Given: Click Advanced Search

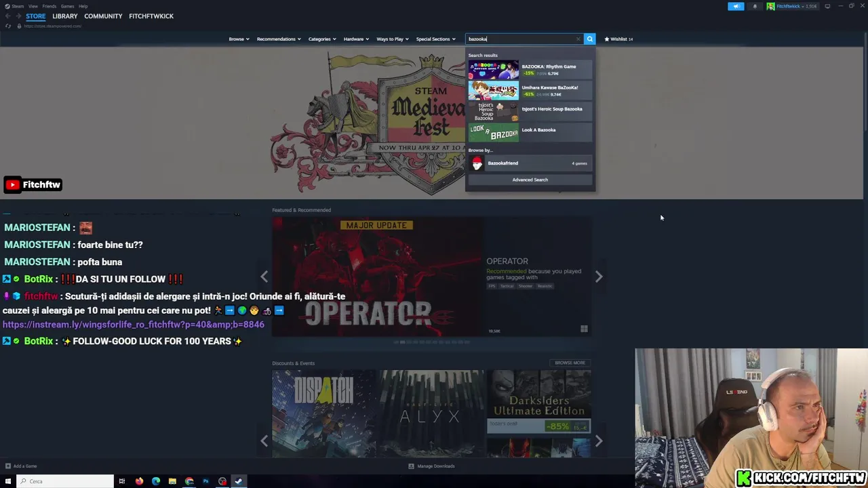Looking at the screenshot, I should (x=530, y=180).
